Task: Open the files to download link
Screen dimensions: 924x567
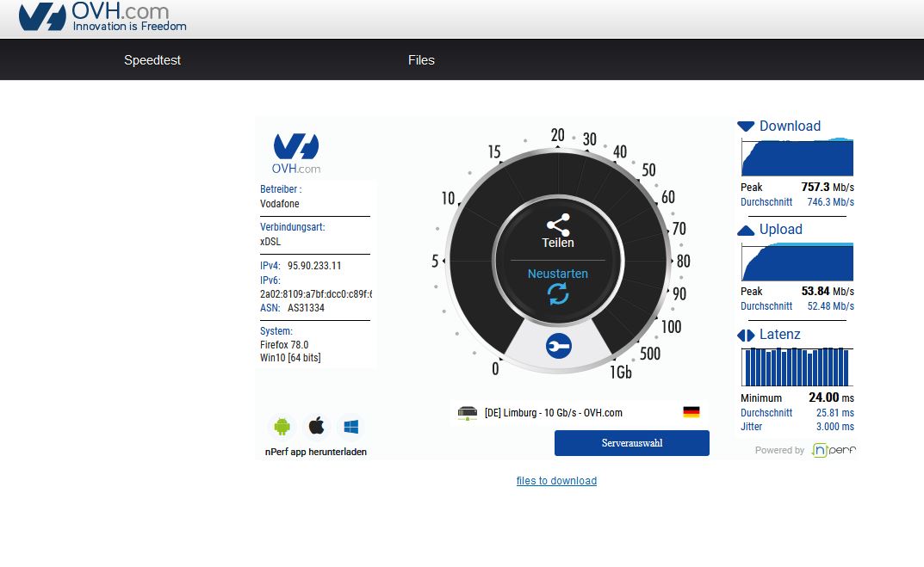Action: 556,480
